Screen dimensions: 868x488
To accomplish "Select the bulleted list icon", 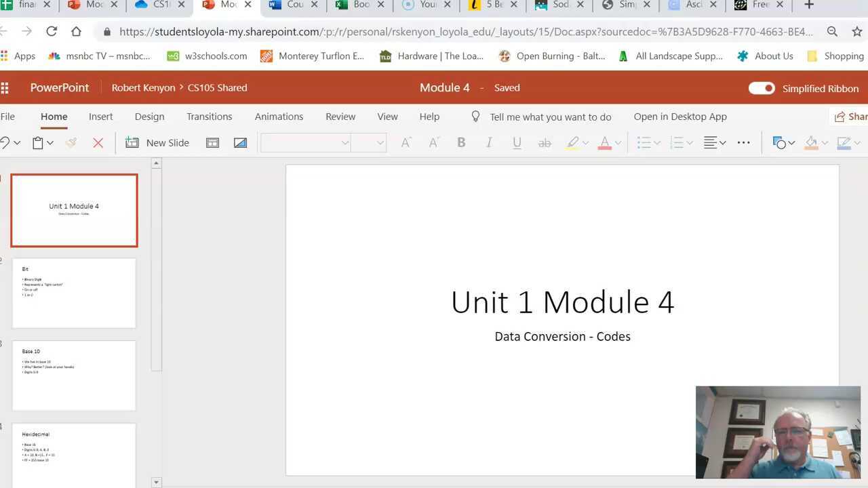I will pos(644,142).
